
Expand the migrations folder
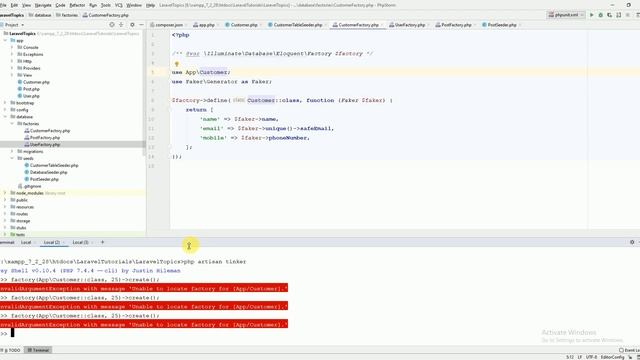(12, 151)
